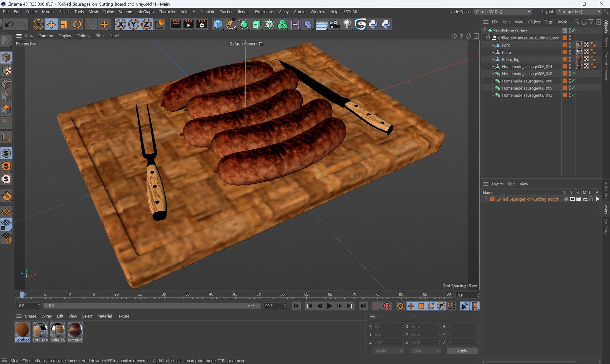Toggle enable checkmark for Homemade_sausage006_012
The width and height of the screenshot is (610, 364).
(573, 95)
